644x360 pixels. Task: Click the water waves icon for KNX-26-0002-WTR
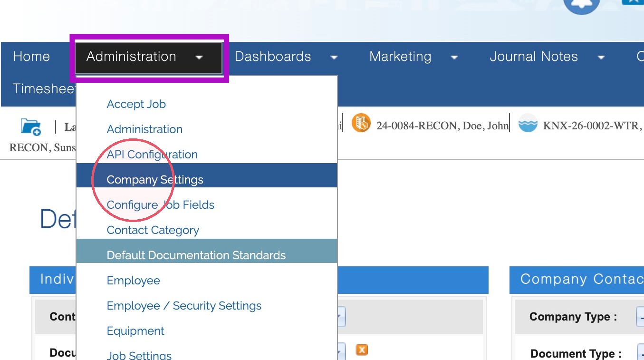(x=528, y=123)
